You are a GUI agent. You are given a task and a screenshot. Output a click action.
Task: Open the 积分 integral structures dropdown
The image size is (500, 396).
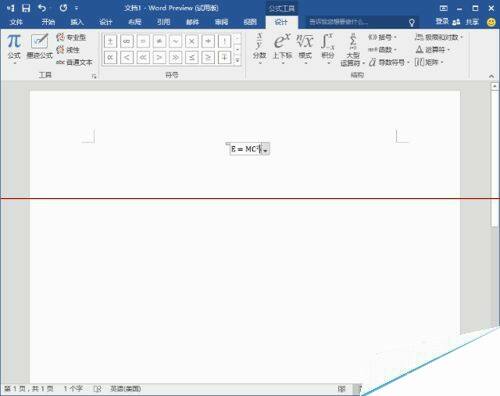328,49
